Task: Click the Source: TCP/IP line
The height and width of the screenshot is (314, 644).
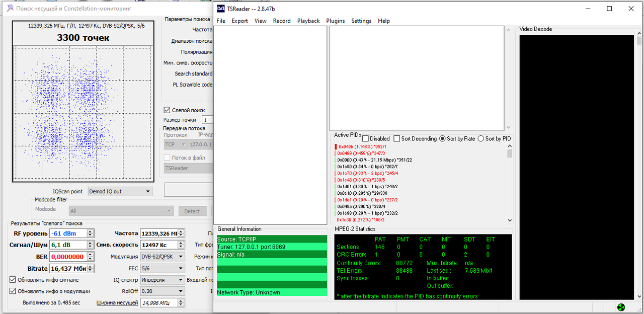Action: coord(272,239)
